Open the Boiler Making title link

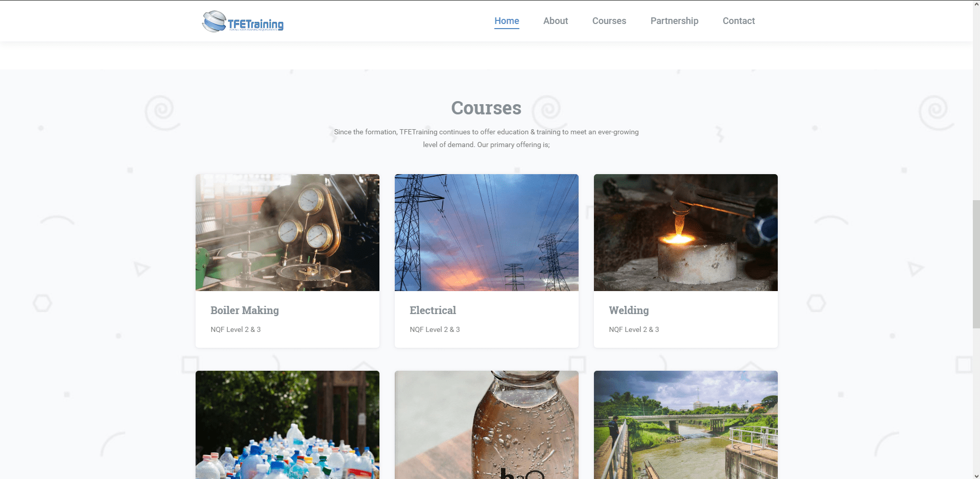pos(245,310)
